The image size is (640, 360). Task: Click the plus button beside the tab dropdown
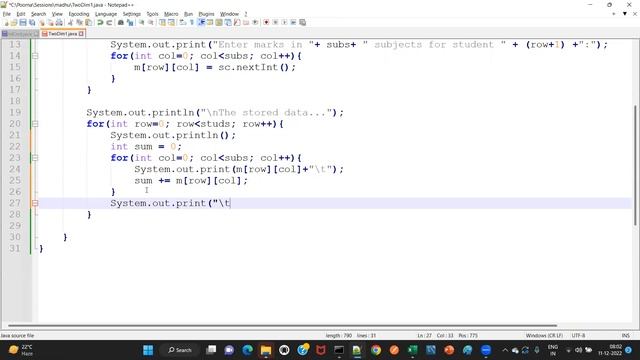click(x=613, y=14)
